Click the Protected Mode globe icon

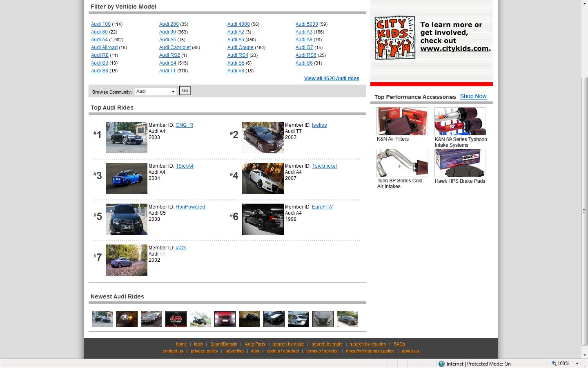(x=441, y=364)
